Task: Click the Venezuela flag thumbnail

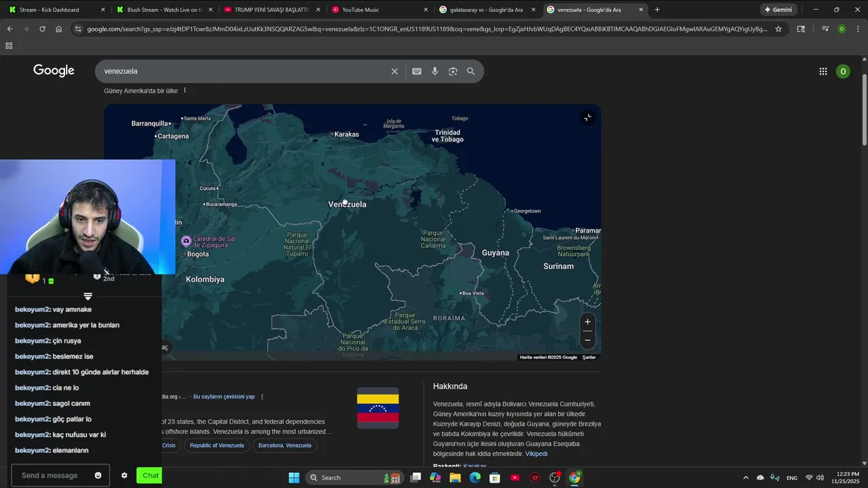Action: [378, 408]
